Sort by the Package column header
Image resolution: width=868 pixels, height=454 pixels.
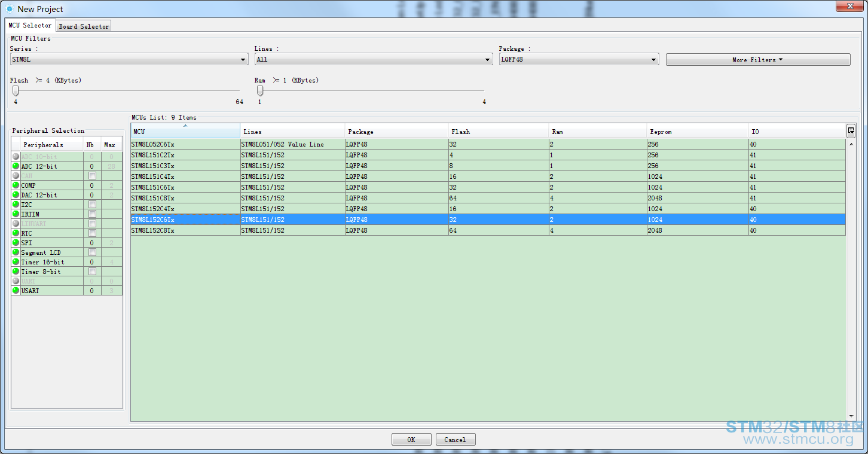click(x=396, y=132)
